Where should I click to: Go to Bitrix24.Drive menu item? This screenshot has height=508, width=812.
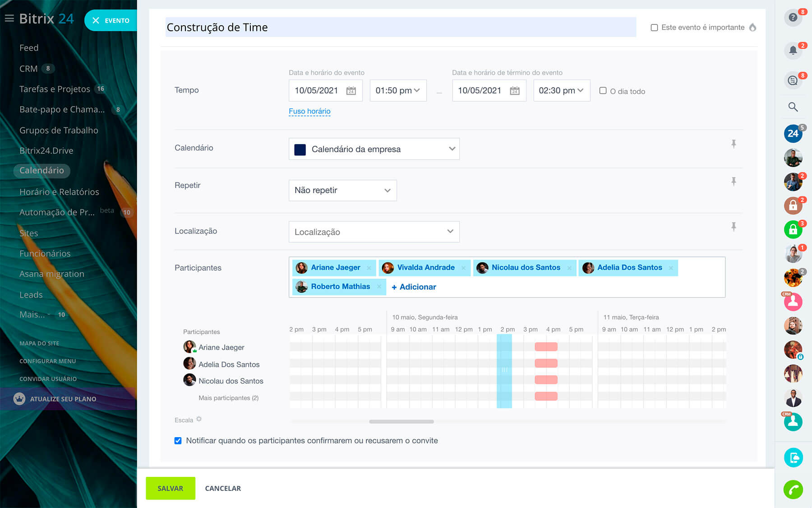(x=46, y=150)
